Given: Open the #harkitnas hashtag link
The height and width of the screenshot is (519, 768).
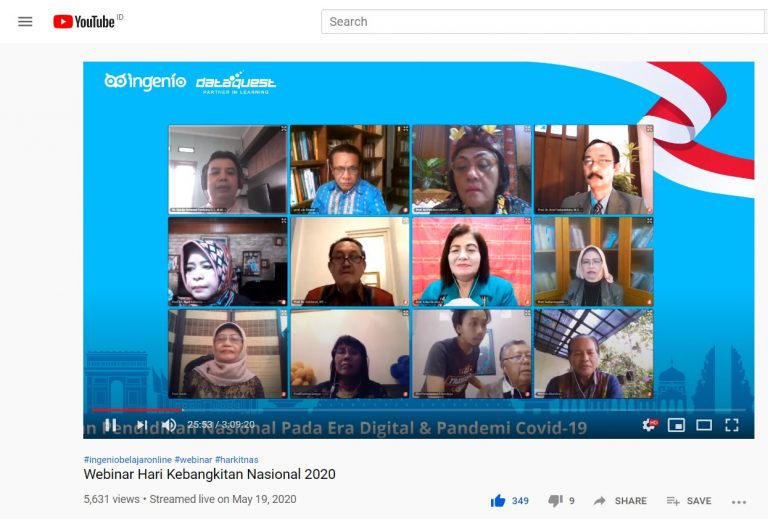Looking at the screenshot, I should click(x=236, y=458).
